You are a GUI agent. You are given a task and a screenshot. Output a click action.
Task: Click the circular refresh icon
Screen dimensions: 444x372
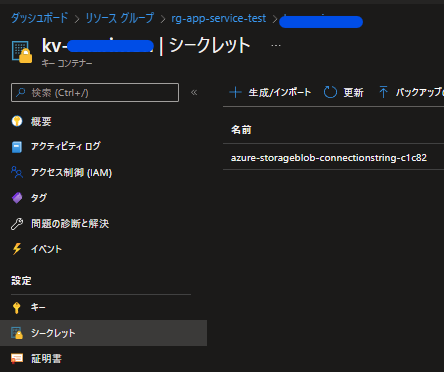pos(330,92)
